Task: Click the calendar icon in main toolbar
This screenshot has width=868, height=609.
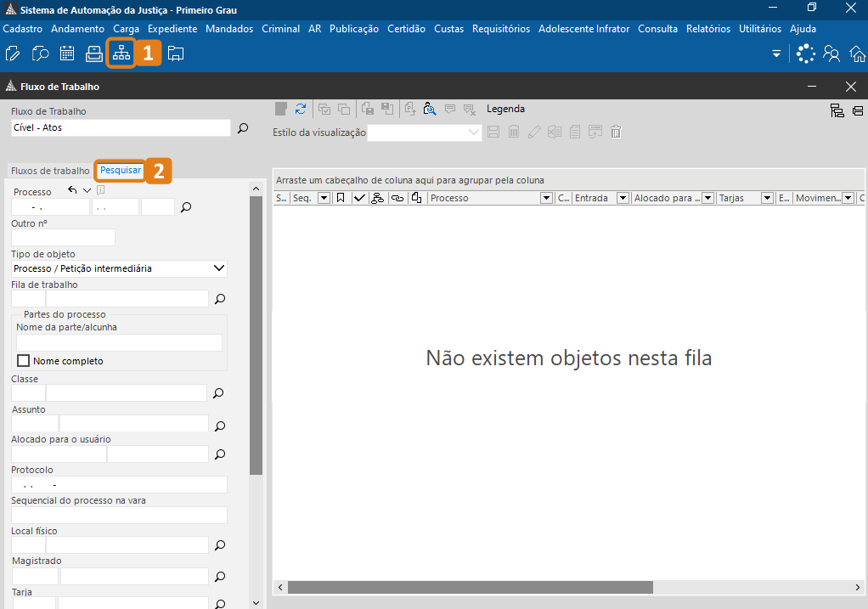Action: 67,54
